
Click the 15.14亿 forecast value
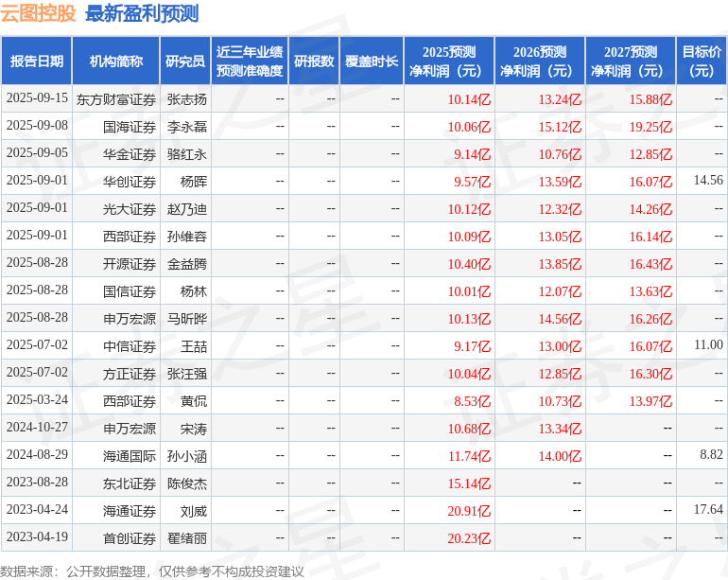pyautogui.click(x=469, y=483)
